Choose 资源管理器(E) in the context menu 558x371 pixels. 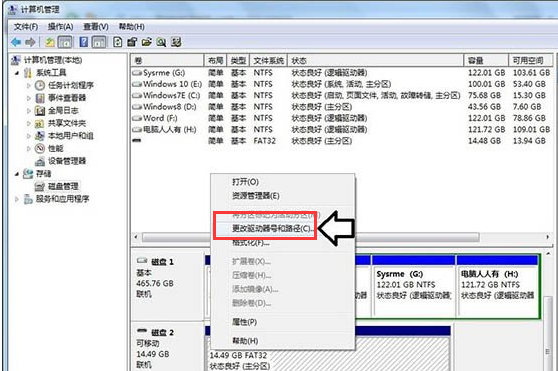283,196
